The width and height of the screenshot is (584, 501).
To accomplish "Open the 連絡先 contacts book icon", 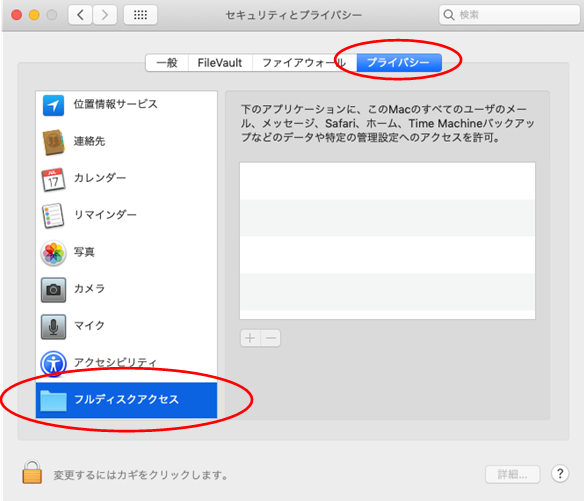I will click(54, 142).
